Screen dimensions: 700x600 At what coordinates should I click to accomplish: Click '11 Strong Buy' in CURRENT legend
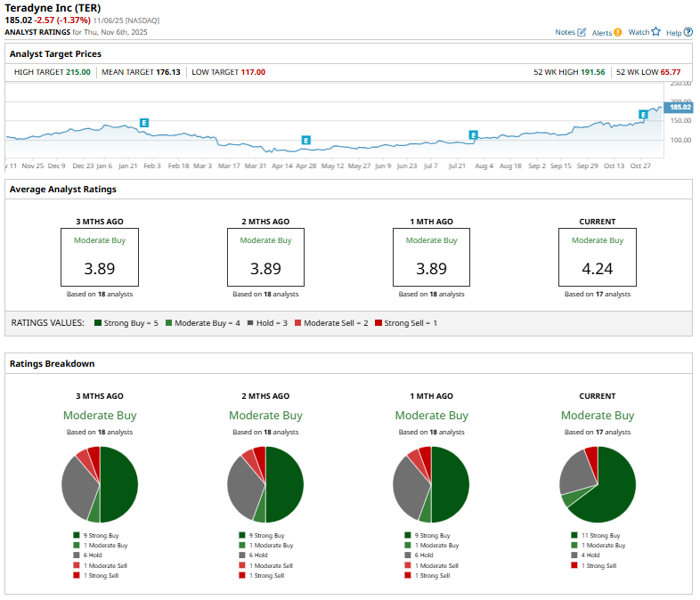(x=600, y=535)
